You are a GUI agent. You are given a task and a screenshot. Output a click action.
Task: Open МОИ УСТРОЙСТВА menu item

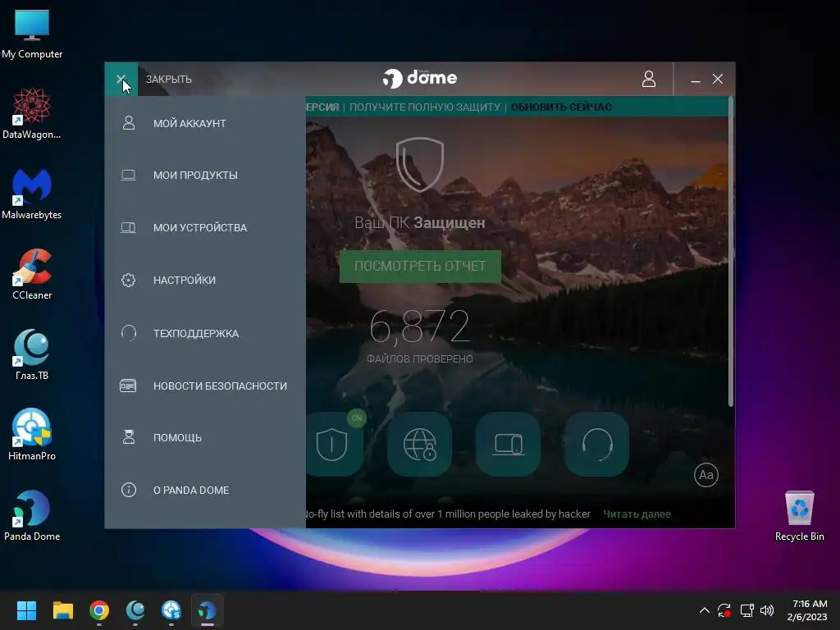point(200,228)
